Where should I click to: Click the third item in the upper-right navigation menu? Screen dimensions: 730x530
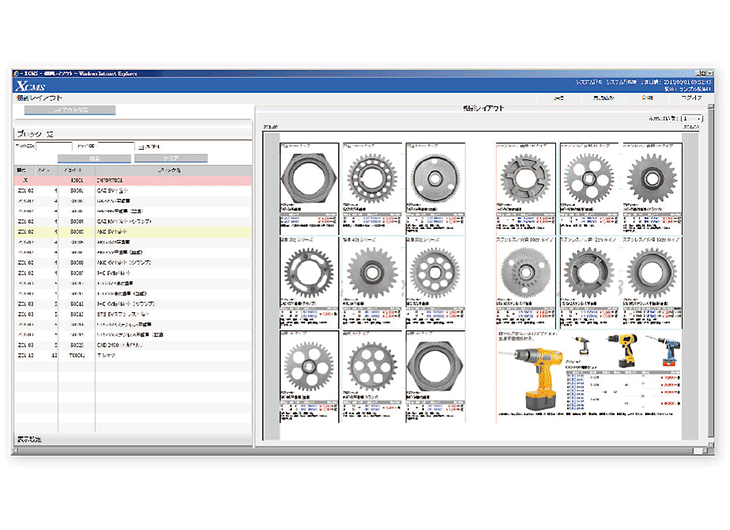pos(648,98)
